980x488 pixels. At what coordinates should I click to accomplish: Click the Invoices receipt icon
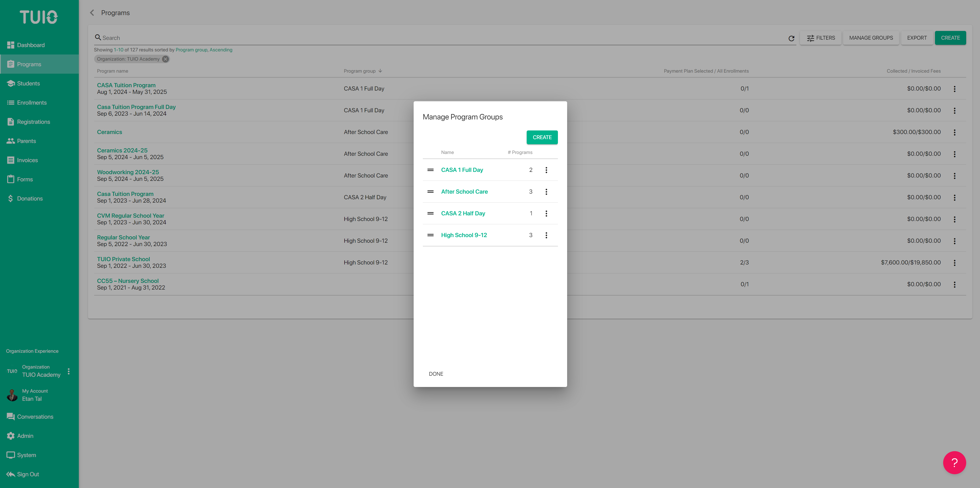pyautogui.click(x=11, y=160)
